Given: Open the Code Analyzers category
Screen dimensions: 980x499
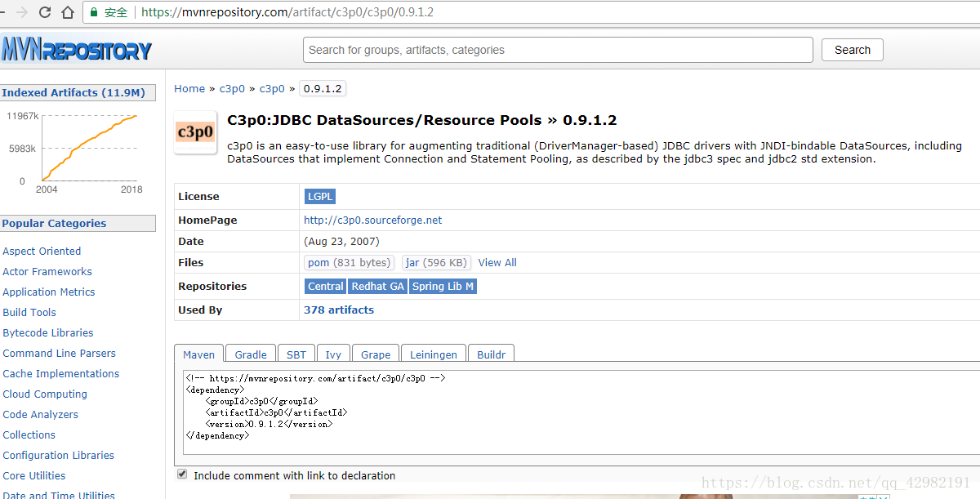Looking at the screenshot, I should tap(41, 414).
